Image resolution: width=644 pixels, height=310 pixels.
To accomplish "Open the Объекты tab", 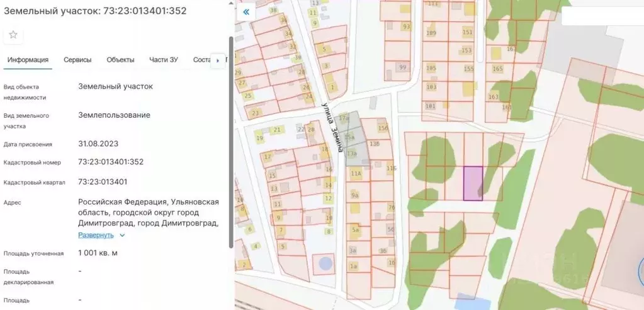I will [x=120, y=60].
